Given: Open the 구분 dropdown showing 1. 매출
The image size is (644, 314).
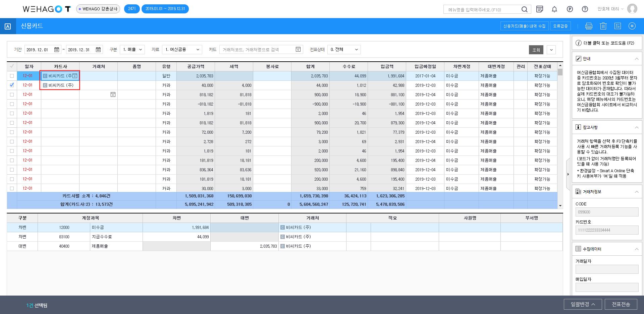Looking at the screenshot, I should click(132, 50).
